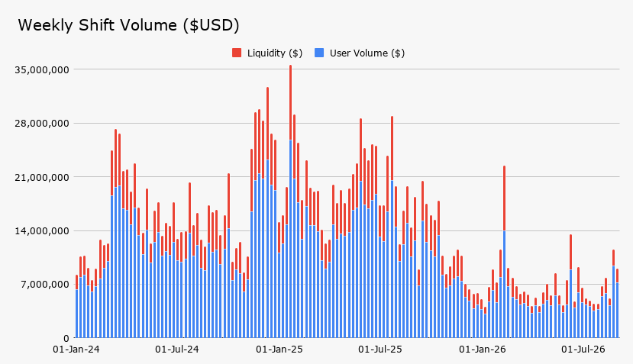Select the User Volume ($) legend label
The width and height of the screenshot is (633, 364).
click(x=367, y=53)
